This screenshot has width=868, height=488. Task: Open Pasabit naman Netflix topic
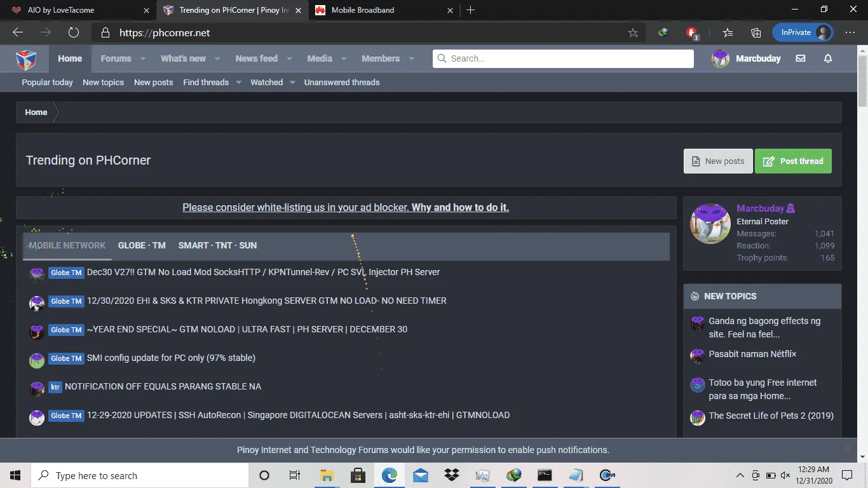tap(753, 354)
